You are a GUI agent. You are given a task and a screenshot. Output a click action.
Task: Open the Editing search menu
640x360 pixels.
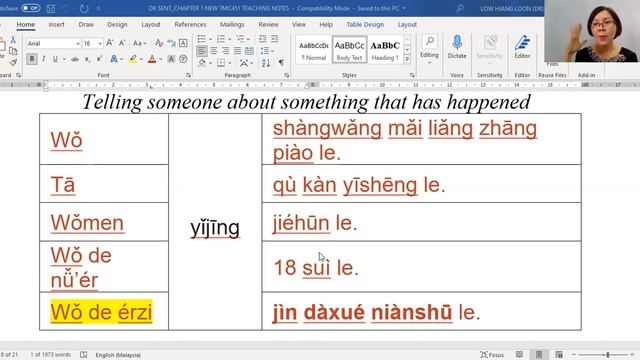click(429, 49)
